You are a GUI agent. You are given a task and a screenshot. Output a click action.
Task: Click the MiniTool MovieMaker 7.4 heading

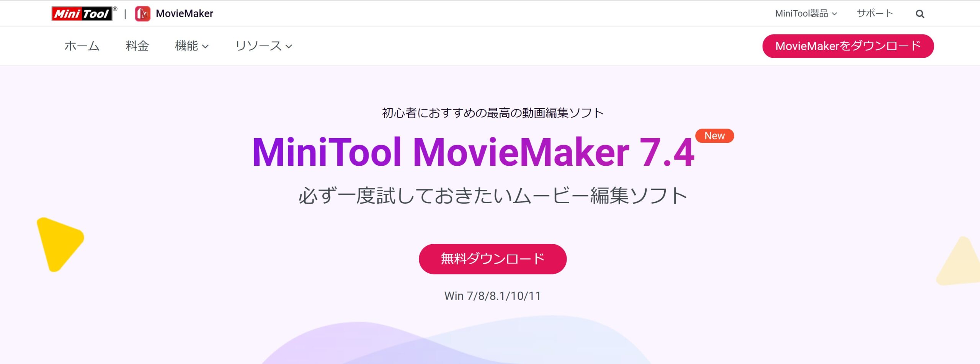(x=473, y=152)
